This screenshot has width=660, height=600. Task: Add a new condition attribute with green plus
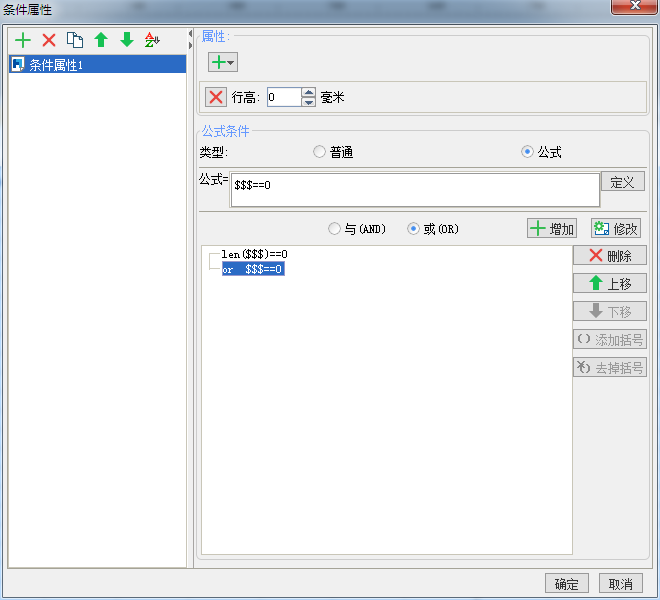pyautogui.click(x=23, y=40)
